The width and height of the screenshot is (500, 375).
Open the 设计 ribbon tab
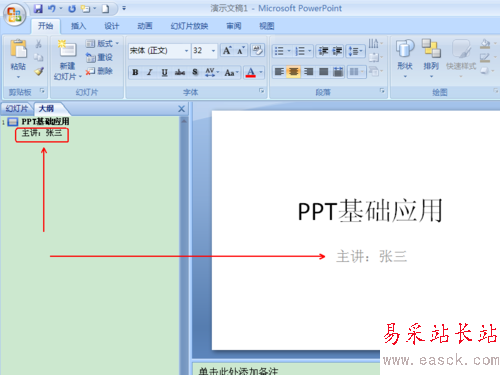[111, 26]
